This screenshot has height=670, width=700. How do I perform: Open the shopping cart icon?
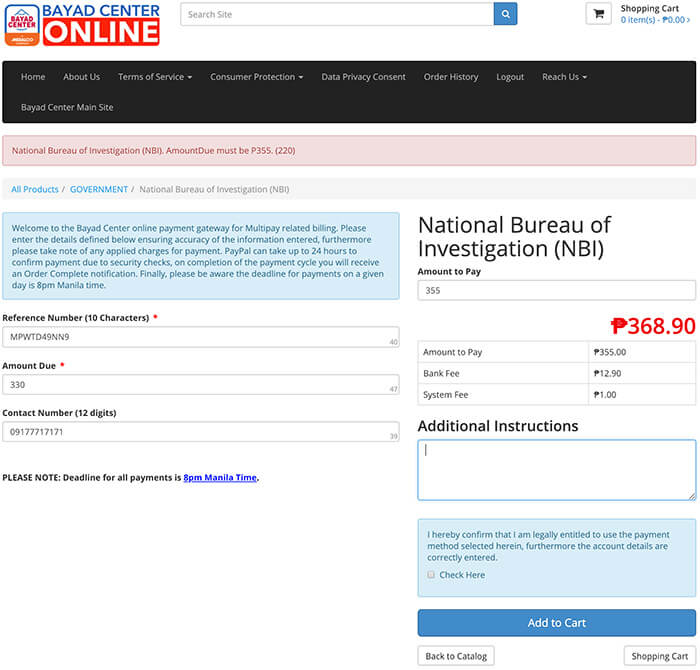click(x=599, y=14)
